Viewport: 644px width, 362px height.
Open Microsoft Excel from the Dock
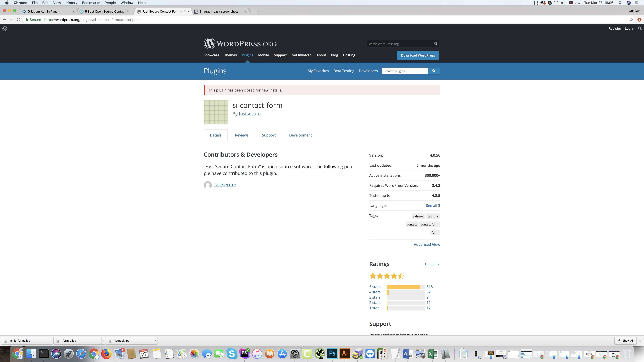coord(433,354)
